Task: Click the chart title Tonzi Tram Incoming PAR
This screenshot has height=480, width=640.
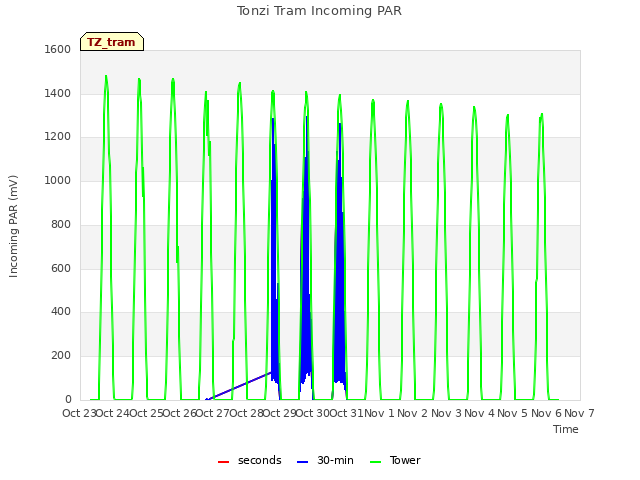Action: click(319, 11)
